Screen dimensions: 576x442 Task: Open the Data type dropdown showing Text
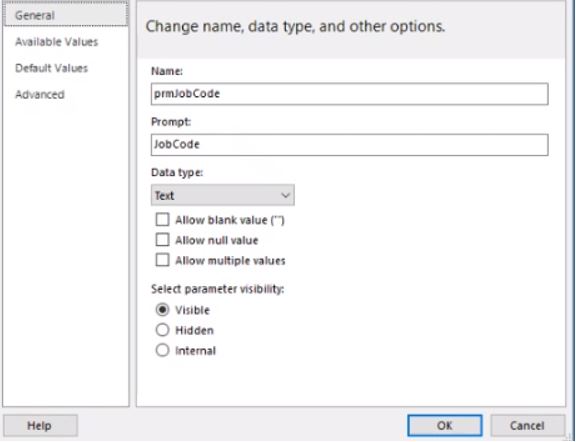[223, 195]
